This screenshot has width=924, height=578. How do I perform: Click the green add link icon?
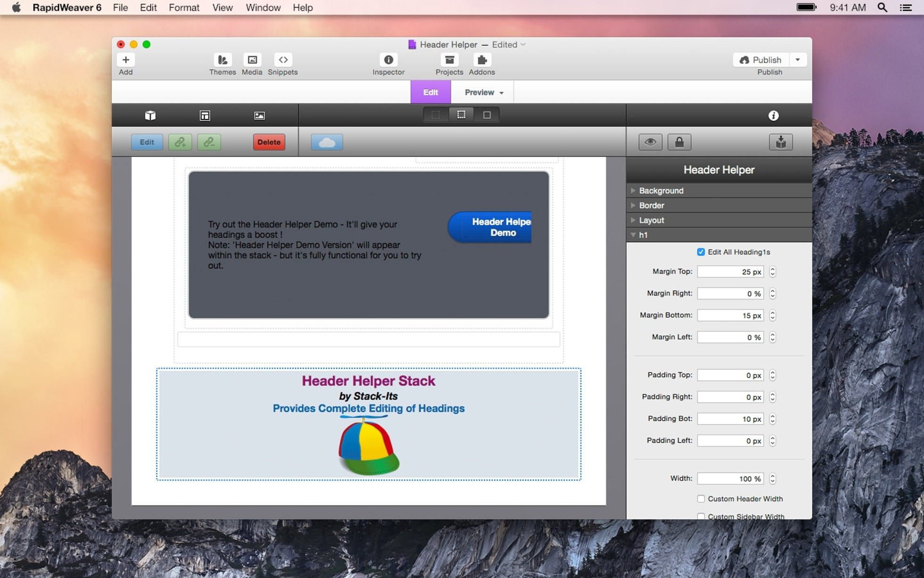(x=180, y=142)
